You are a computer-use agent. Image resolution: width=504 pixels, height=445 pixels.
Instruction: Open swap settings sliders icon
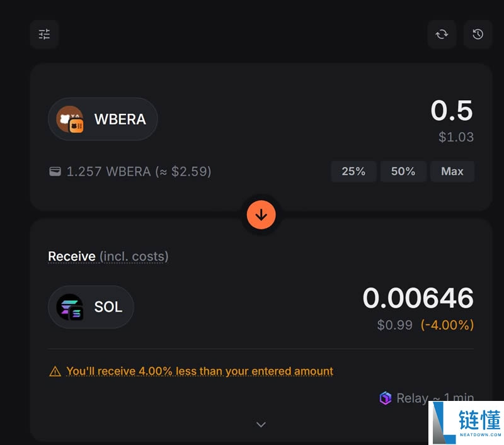44,34
